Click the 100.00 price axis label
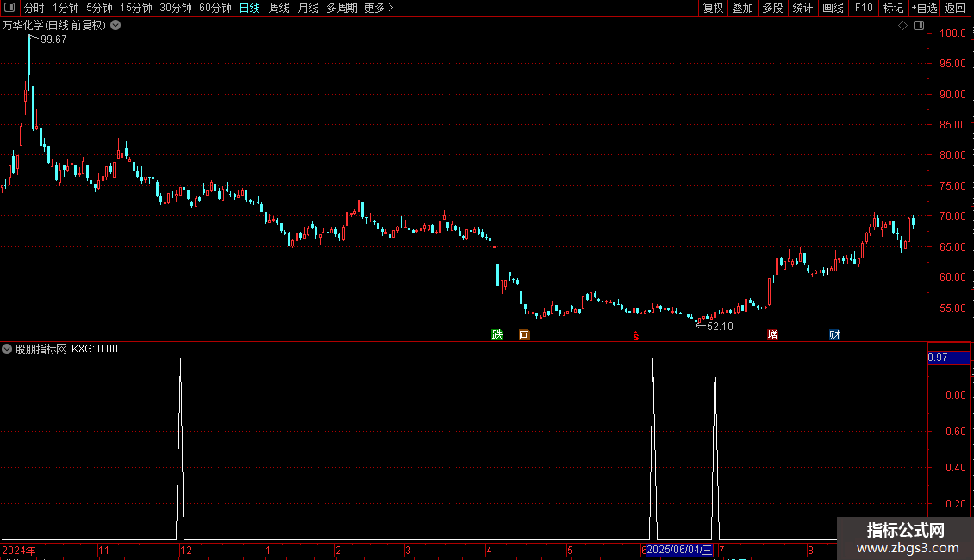Screen dimensions: 974x560 point(952,34)
